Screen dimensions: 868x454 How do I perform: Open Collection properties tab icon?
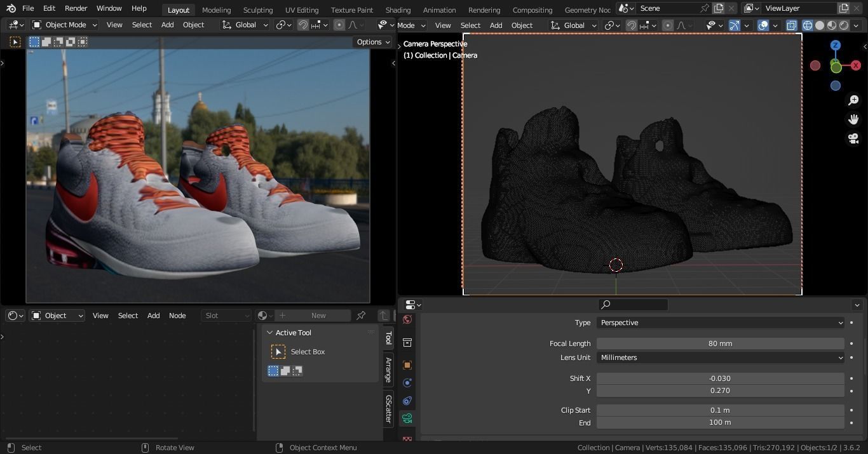click(x=407, y=343)
